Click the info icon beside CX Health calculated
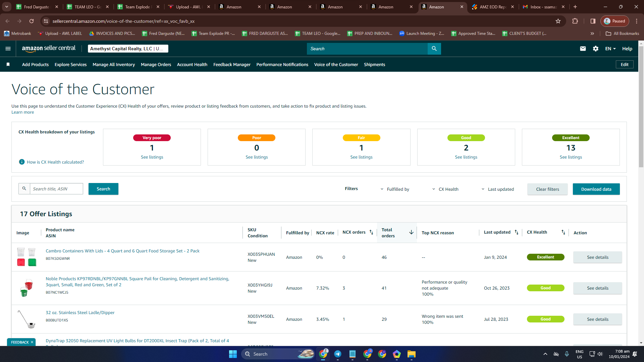 coord(22,162)
